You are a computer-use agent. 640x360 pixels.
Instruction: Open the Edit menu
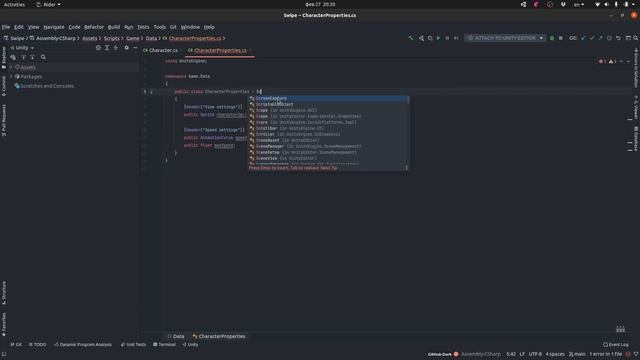pos(19,27)
